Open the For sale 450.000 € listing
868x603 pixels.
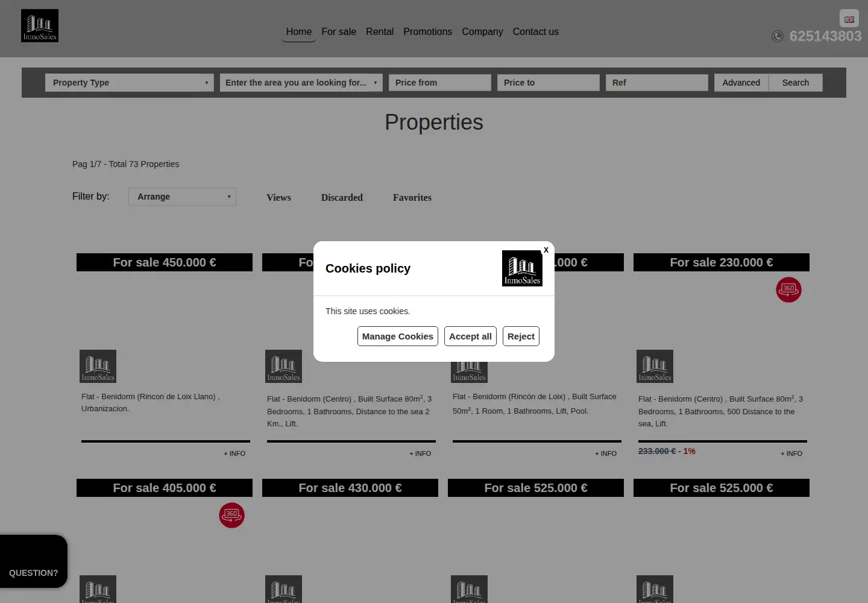point(165,262)
